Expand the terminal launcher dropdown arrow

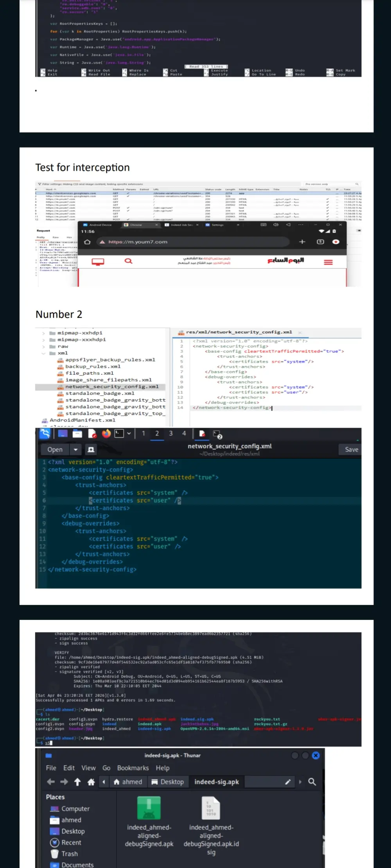[129, 433]
